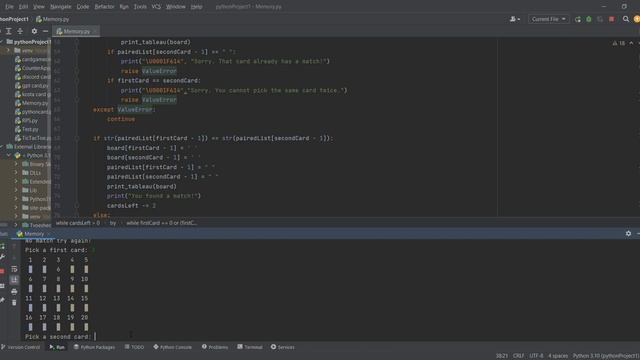Open the Run menu
Screen dimensions: 640x360
124,7
